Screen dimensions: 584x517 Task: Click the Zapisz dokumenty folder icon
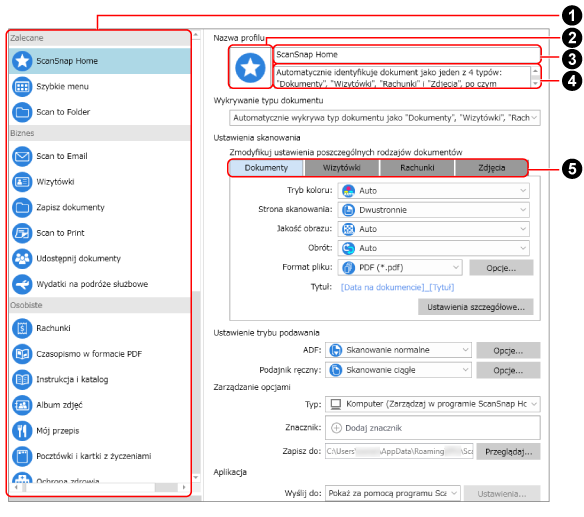(22, 207)
